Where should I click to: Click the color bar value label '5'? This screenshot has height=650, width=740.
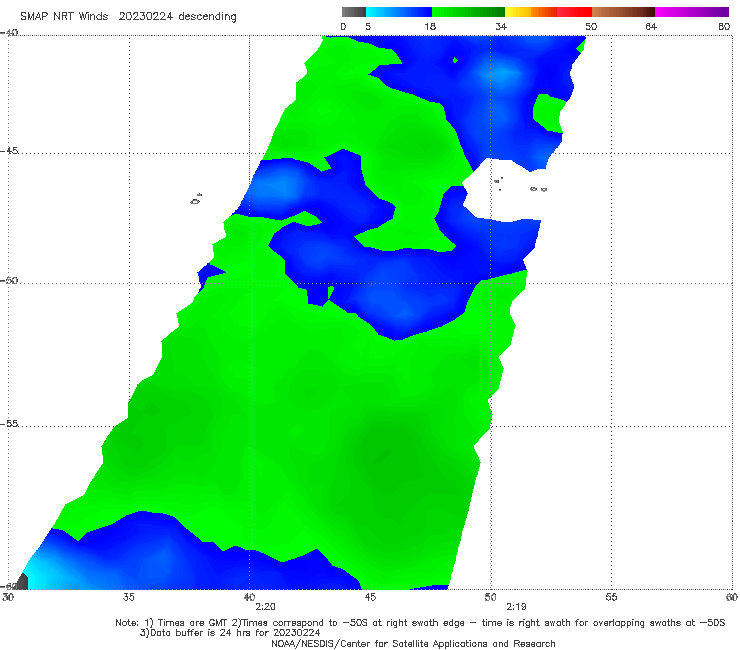[x=368, y=27]
